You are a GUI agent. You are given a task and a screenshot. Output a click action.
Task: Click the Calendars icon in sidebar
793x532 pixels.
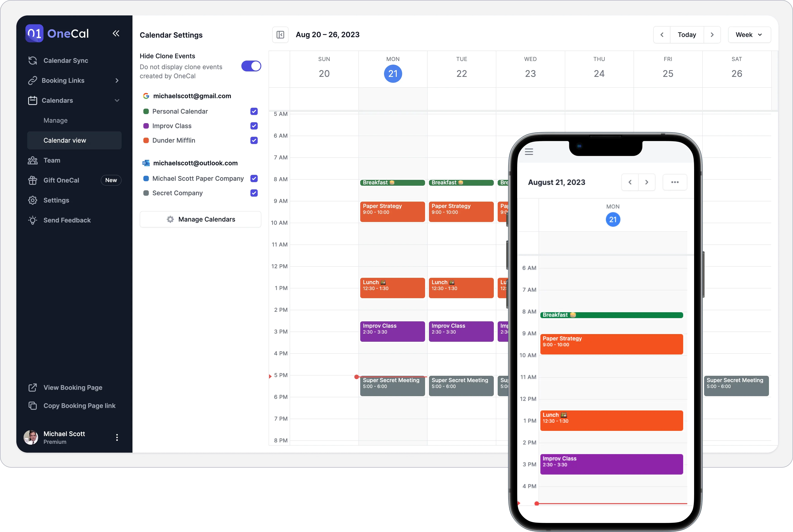pyautogui.click(x=33, y=100)
